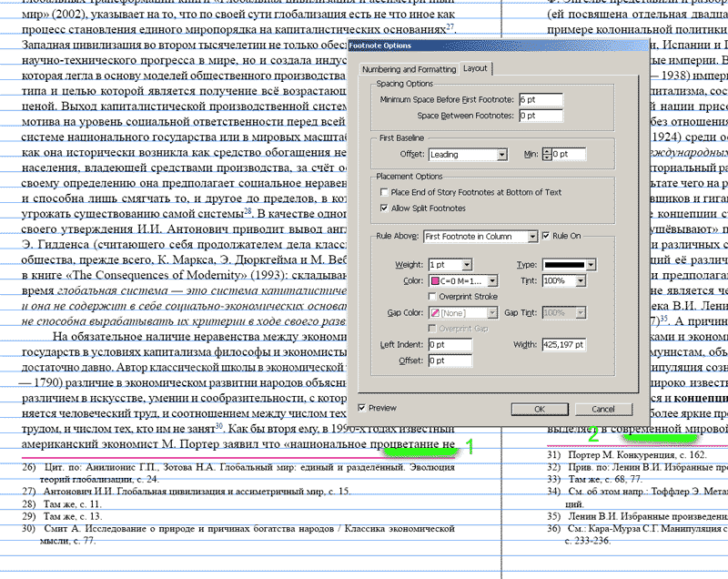Click footnote 31 'Портер М. Конкуренция'

pyautogui.click(x=622, y=455)
